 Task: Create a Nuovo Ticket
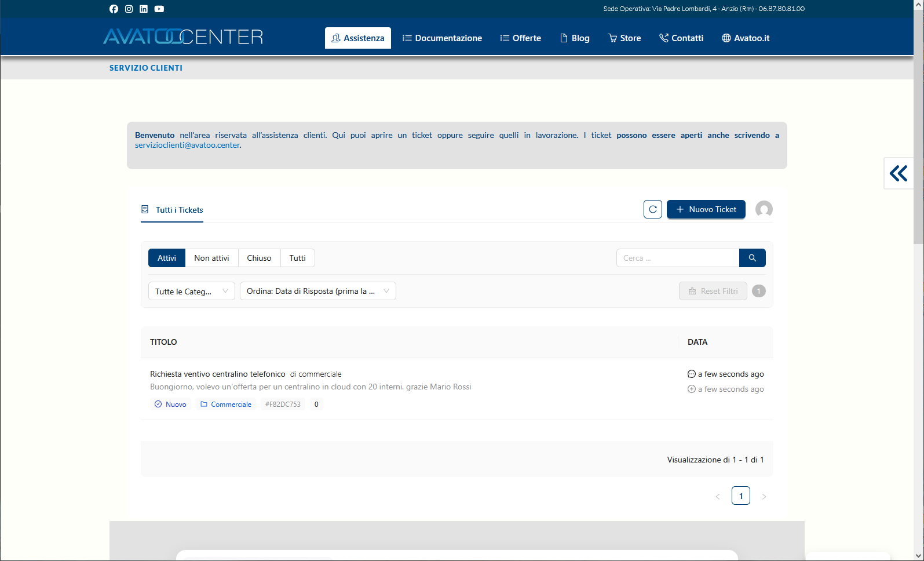[706, 209]
